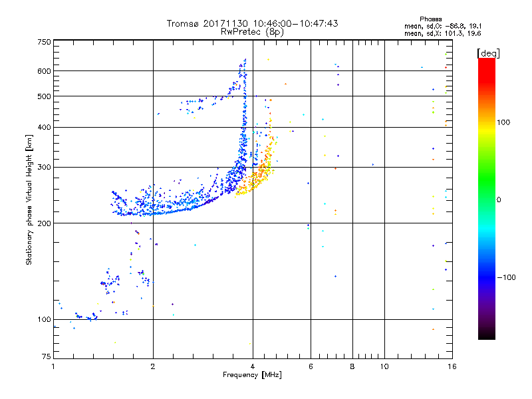
Task: Select the "mean, sd,X: 101.3, 19.6" line
Action: 442,33
